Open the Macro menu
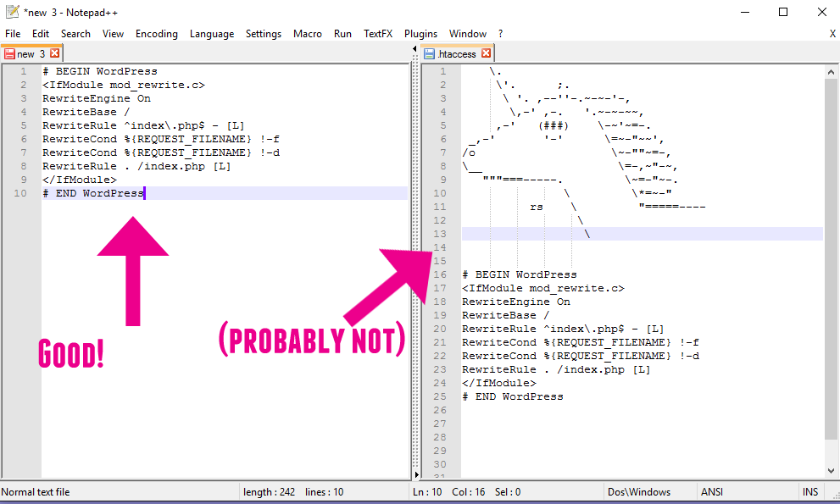The width and height of the screenshot is (840, 504). tap(308, 34)
